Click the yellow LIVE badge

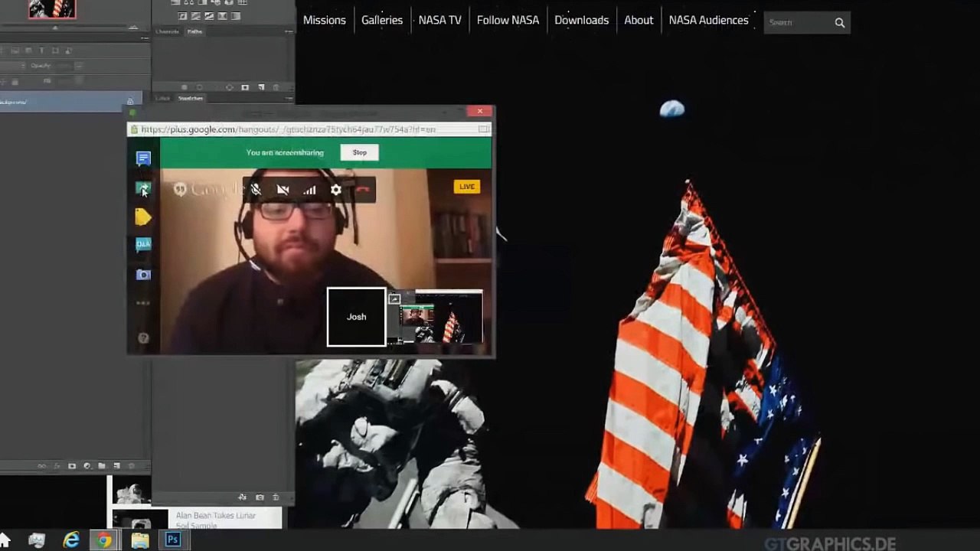coord(466,187)
